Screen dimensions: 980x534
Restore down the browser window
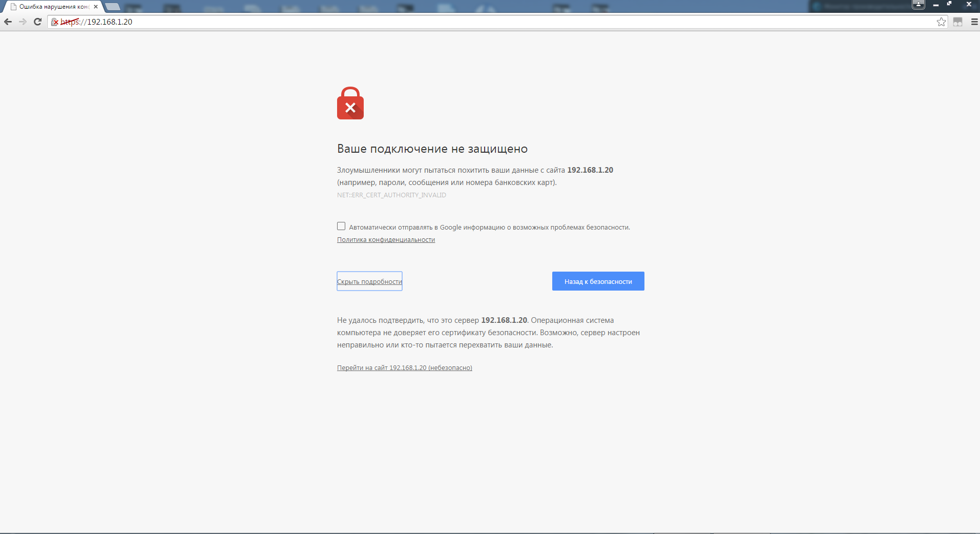coord(949,4)
